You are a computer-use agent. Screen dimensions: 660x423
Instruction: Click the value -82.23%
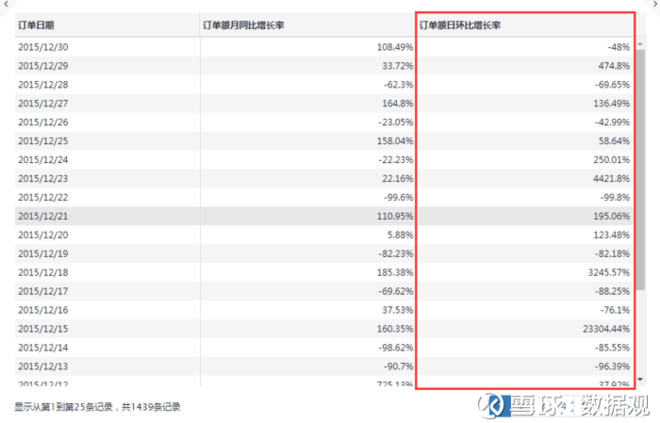396,254
